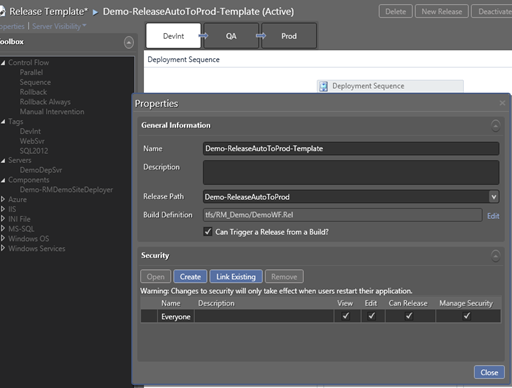Click the arrow between DevInt and QA

[203, 36]
